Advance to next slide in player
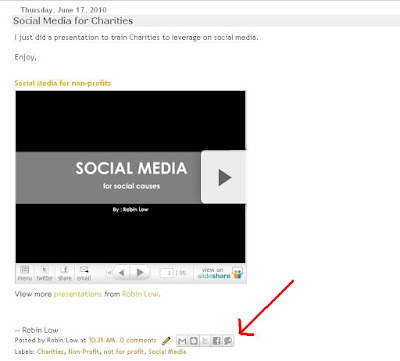Viewport: 400px width, 361px height. (140, 273)
